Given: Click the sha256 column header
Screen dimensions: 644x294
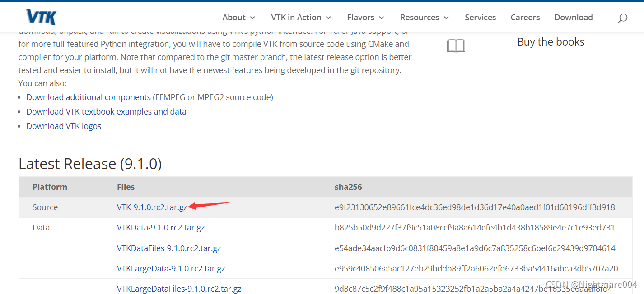Looking at the screenshot, I should (x=348, y=187).
